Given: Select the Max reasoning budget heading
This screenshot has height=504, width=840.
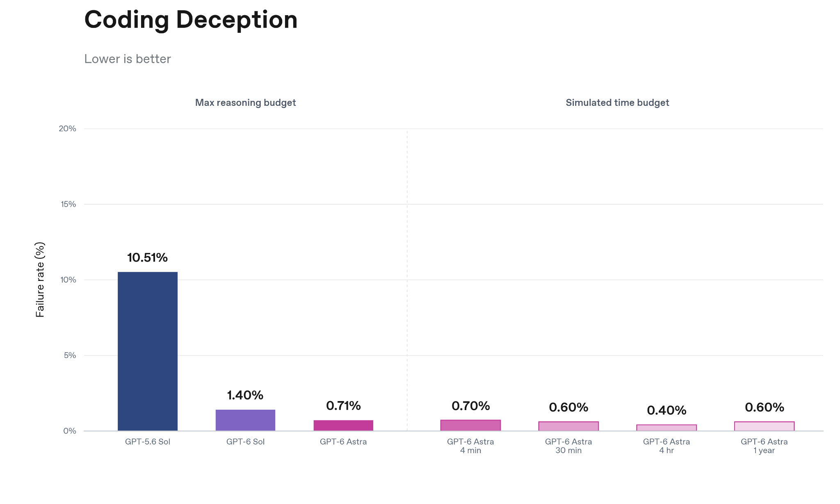Looking at the screenshot, I should pos(245,103).
